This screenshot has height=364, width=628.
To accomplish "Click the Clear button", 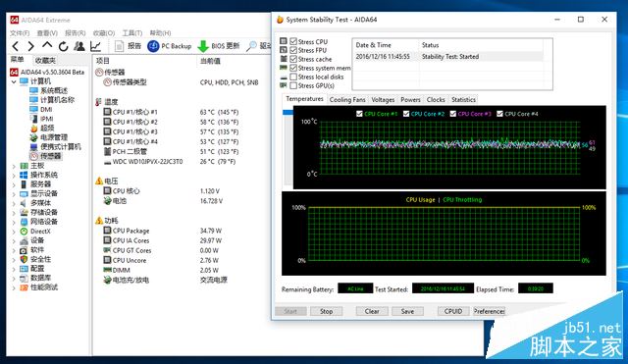I will point(372,311).
